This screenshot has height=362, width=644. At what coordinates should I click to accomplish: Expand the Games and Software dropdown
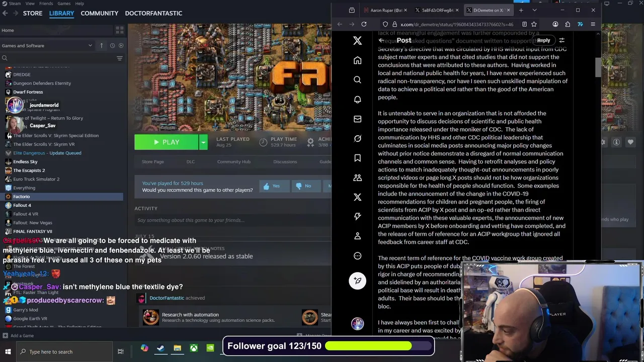47,45
